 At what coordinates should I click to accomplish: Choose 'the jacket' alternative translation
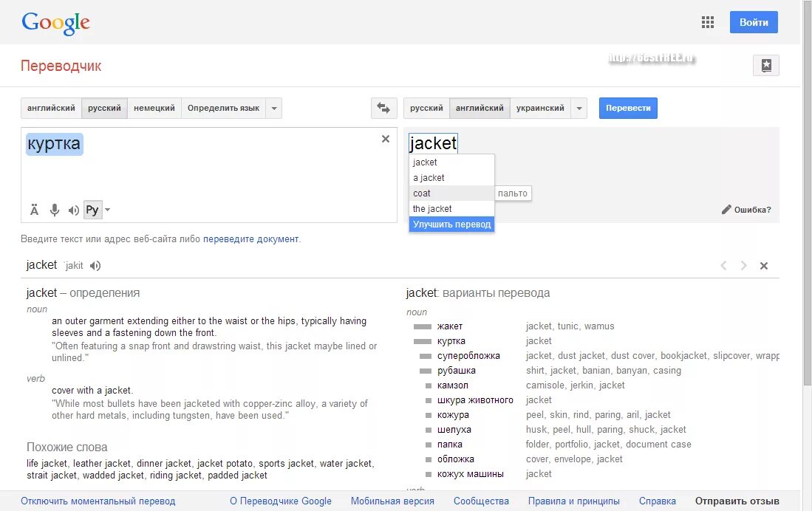click(451, 209)
